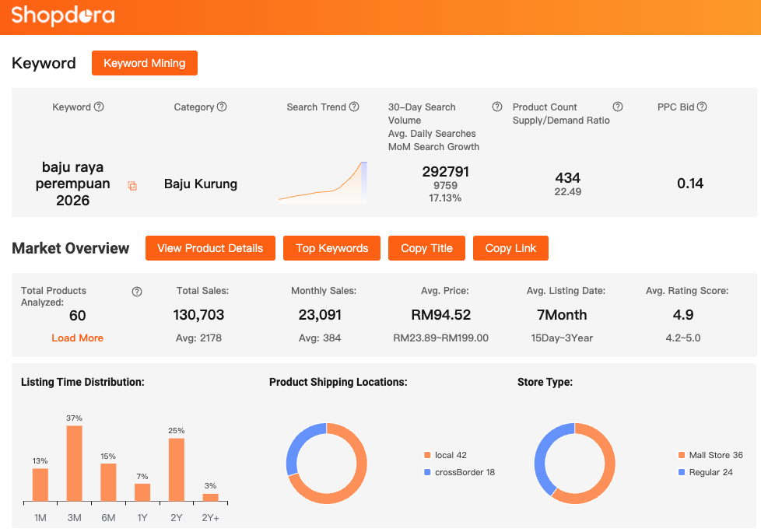Click the 3M listing time bar

tap(74, 463)
